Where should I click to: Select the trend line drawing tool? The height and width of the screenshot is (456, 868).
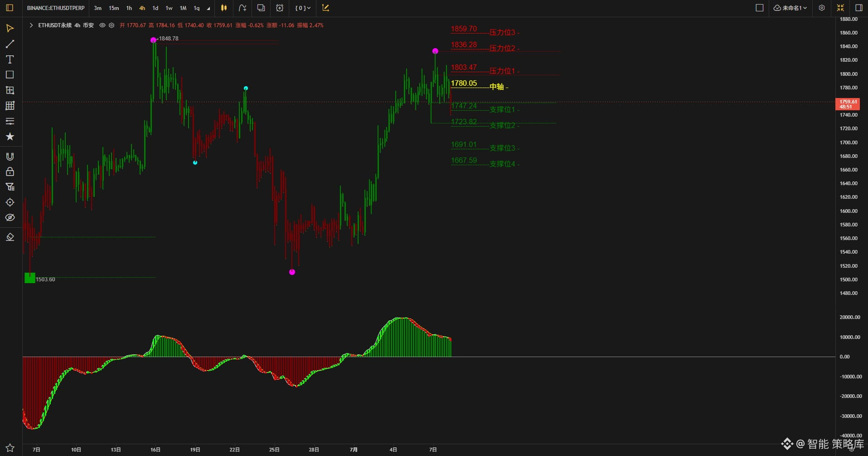point(10,44)
